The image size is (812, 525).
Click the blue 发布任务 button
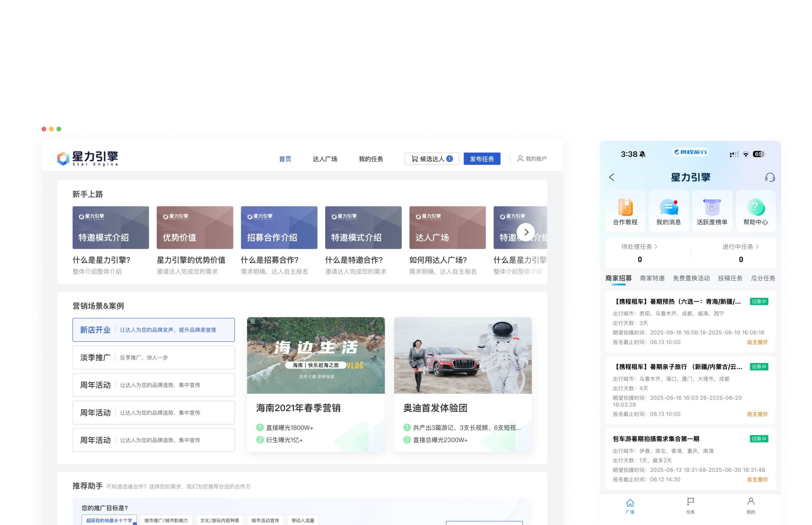[x=482, y=159]
